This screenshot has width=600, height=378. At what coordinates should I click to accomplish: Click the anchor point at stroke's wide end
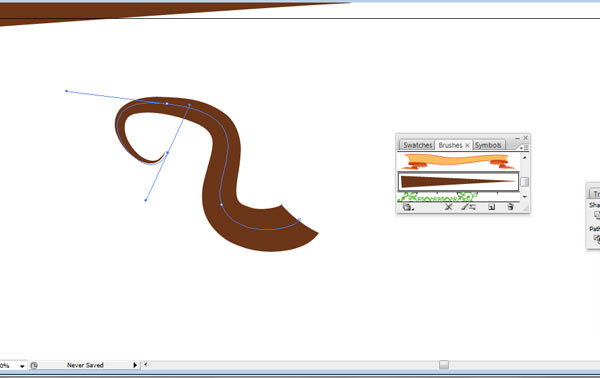(x=300, y=220)
